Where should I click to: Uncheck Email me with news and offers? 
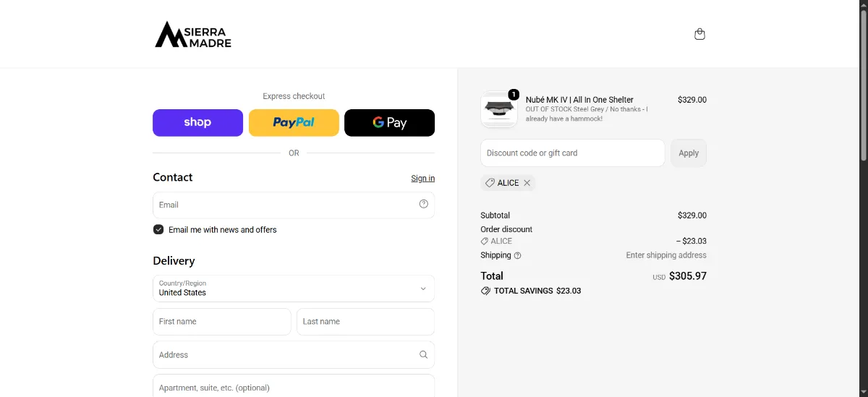(x=158, y=229)
